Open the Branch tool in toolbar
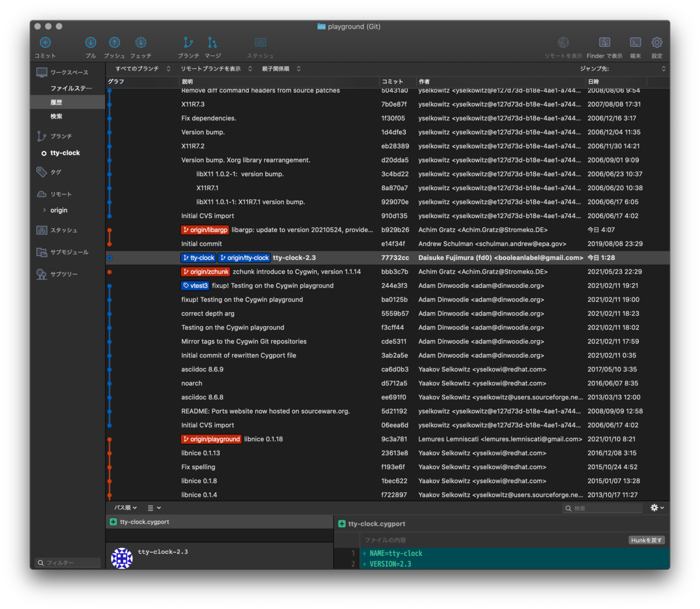Viewport: 700px width, 609px height. [188, 43]
